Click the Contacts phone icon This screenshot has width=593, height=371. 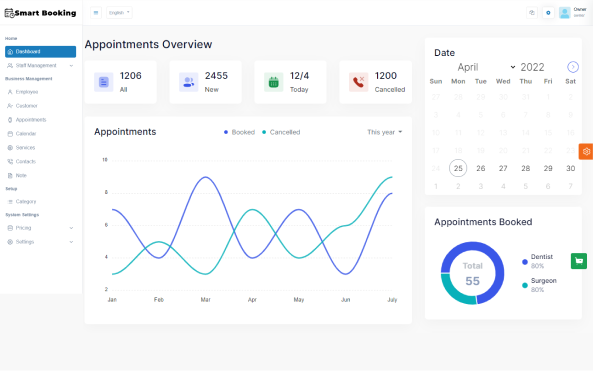pyautogui.click(x=10, y=162)
